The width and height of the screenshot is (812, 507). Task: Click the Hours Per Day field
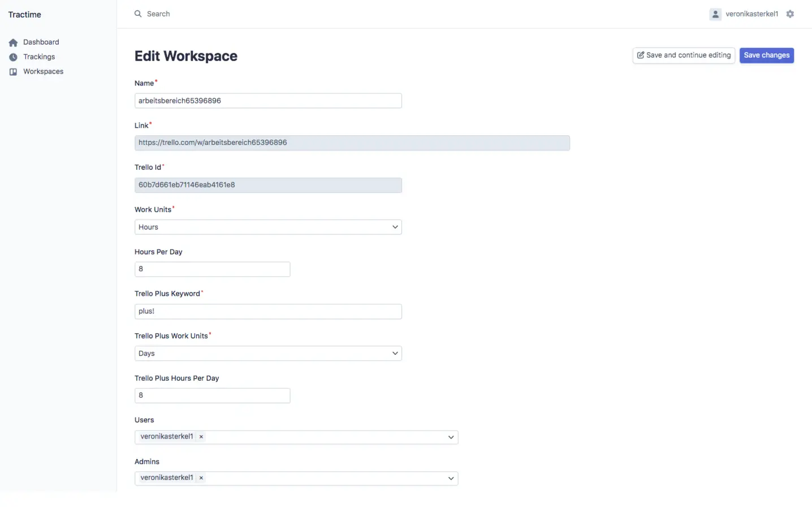pos(212,269)
